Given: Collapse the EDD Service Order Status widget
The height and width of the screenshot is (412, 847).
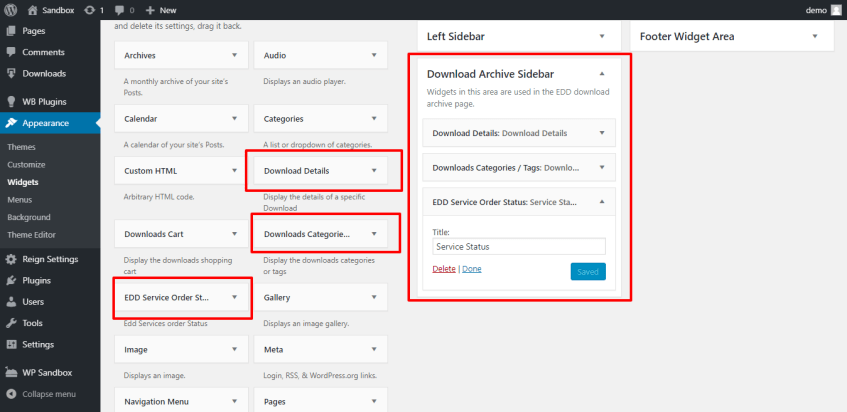Looking at the screenshot, I should [602, 201].
